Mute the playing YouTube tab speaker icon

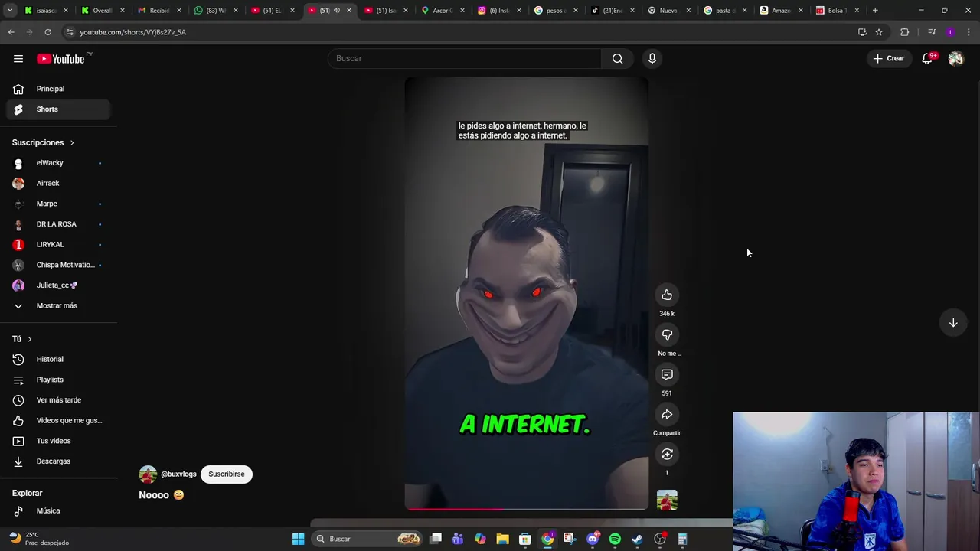(336, 11)
